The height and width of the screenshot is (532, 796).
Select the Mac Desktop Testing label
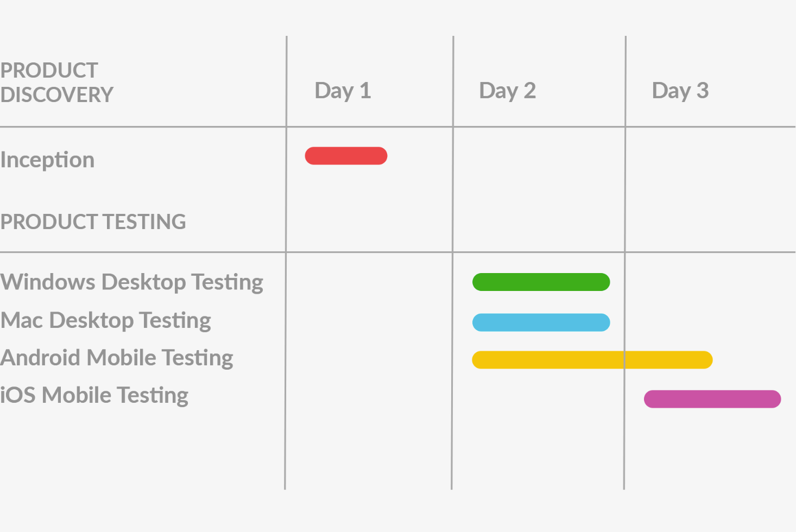pos(106,320)
